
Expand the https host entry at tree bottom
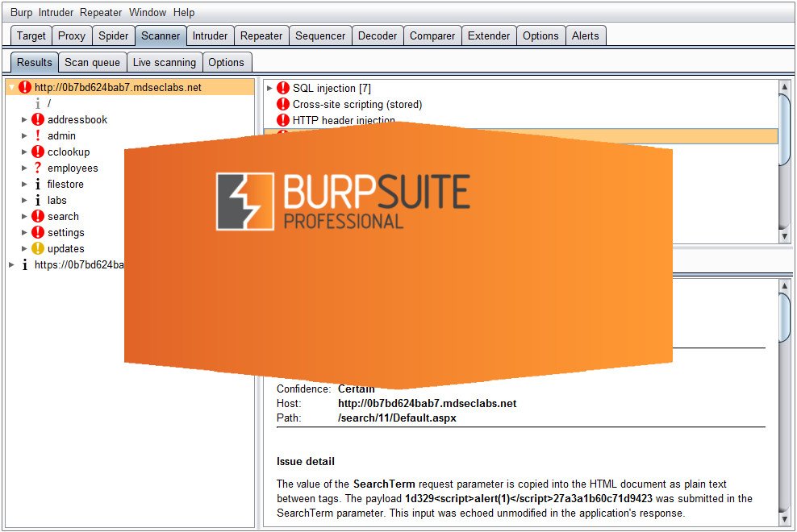coord(10,264)
